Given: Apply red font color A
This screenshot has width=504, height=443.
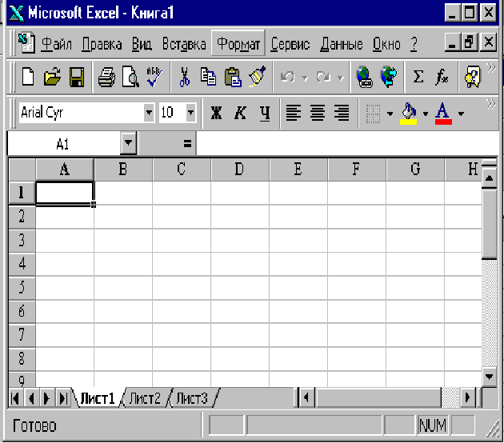Looking at the screenshot, I should (x=443, y=114).
